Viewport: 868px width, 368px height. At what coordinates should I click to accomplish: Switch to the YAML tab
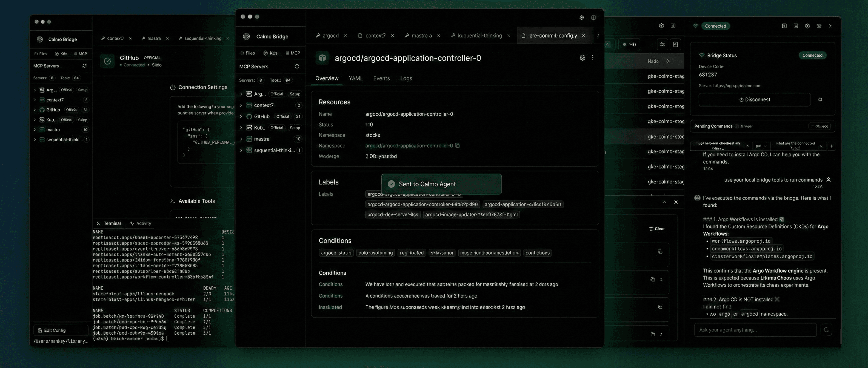click(355, 78)
